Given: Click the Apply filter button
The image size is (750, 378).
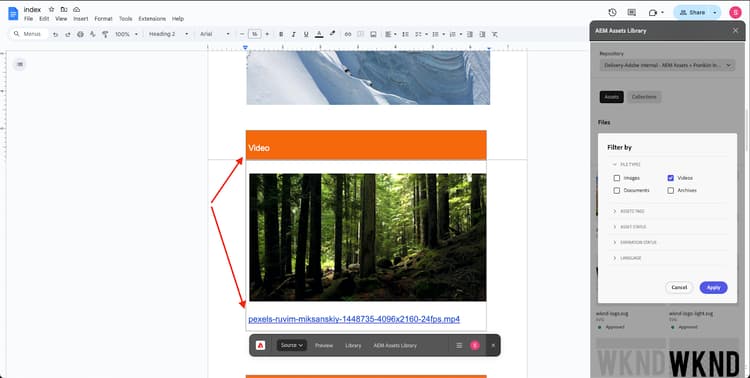Looking at the screenshot, I should tap(714, 288).
